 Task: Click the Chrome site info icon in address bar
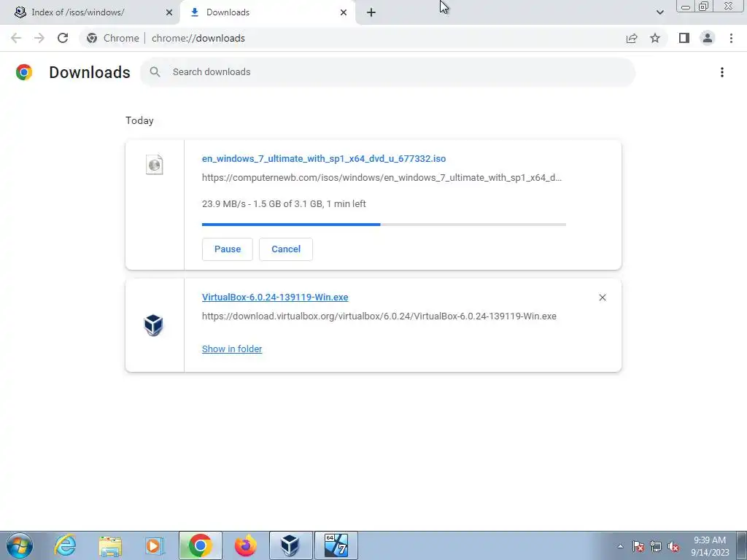pos(92,38)
